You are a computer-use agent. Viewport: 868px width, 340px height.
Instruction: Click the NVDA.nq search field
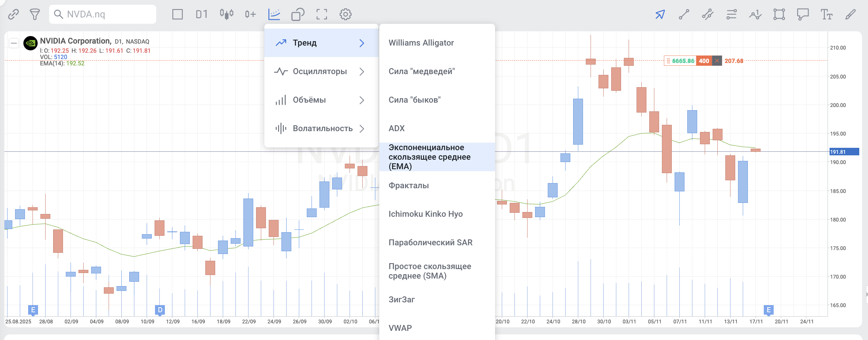[x=103, y=14]
